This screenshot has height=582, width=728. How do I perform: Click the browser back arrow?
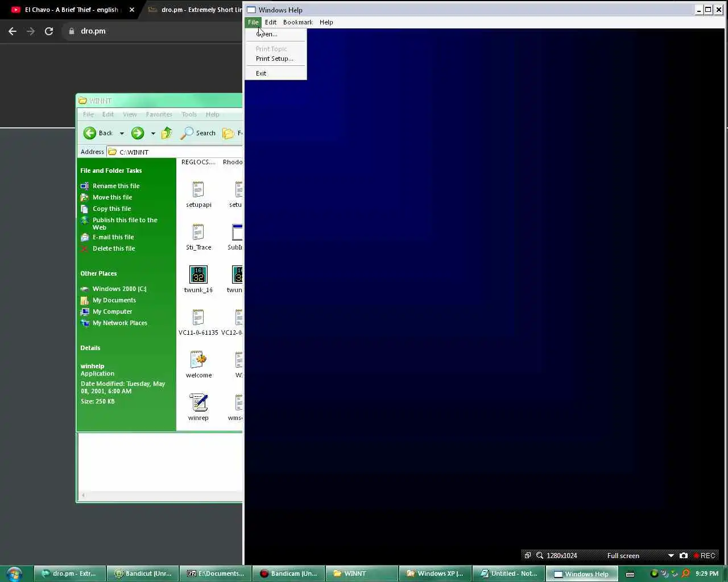[x=13, y=31]
